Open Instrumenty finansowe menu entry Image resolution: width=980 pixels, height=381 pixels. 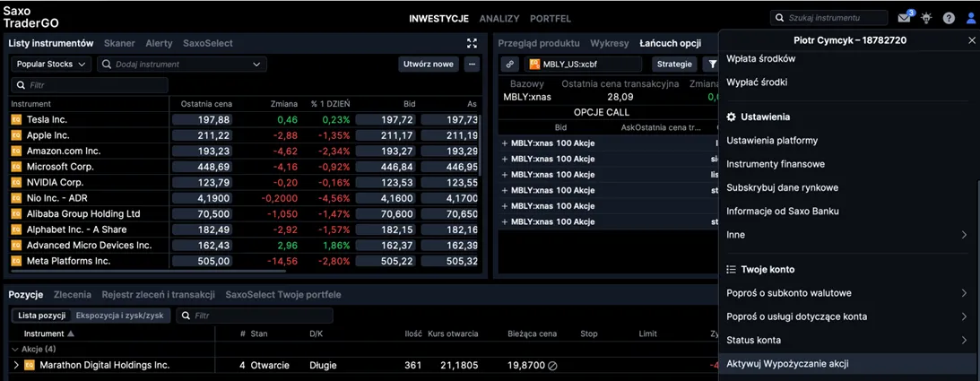[x=776, y=164]
